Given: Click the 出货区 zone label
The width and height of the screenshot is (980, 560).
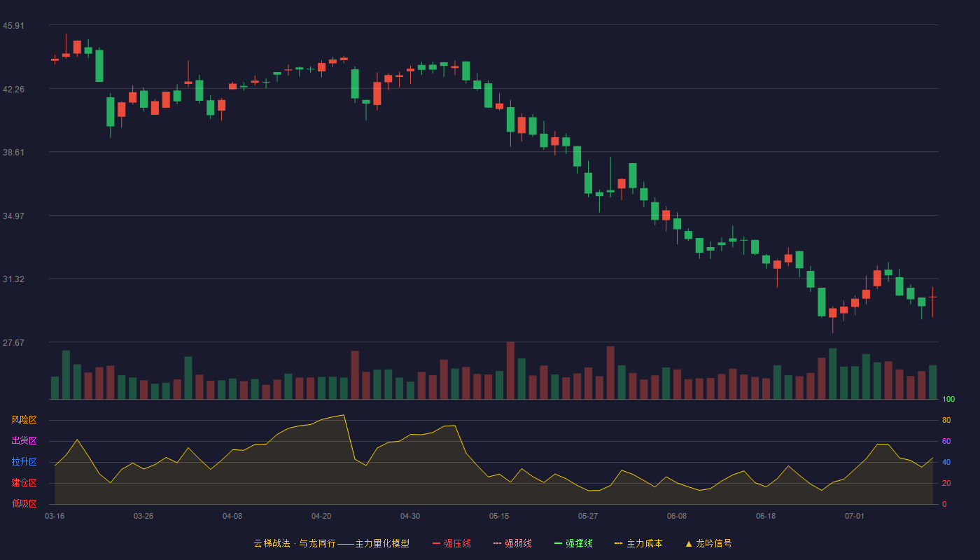Looking at the screenshot, I should tap(24, 441).
